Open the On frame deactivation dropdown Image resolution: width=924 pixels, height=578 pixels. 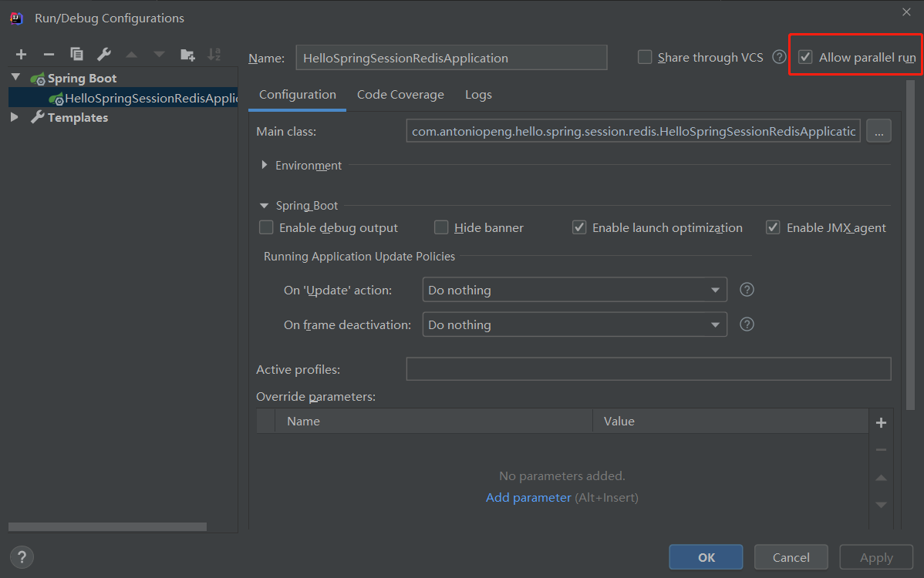575,324
